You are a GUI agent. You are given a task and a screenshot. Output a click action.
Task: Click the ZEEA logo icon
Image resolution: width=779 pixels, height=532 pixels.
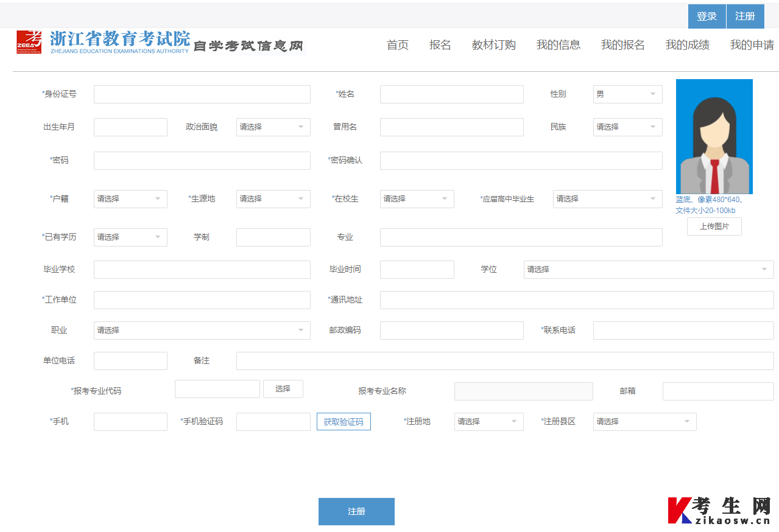29,42
